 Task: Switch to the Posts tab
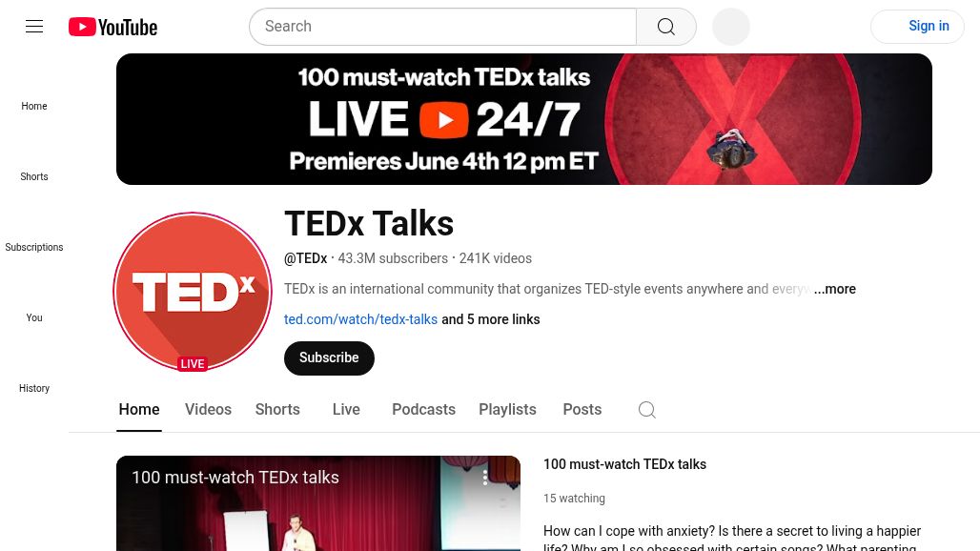coord(582,410)
